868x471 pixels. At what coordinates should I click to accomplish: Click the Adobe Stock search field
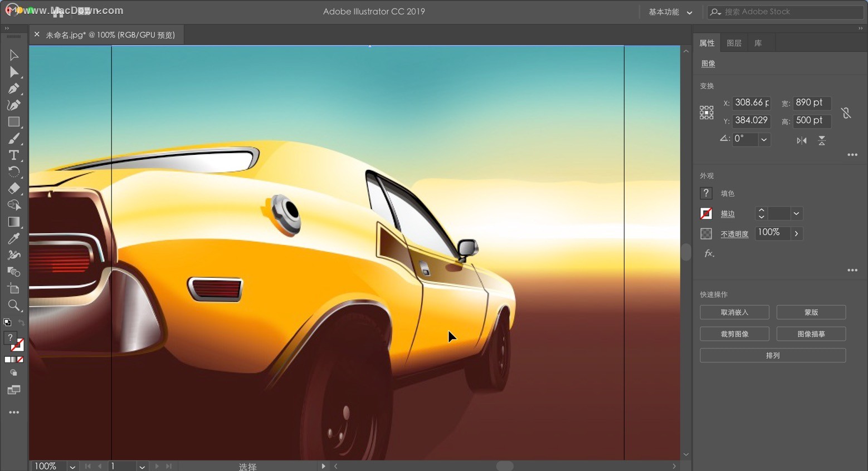(x=786, y=12)
